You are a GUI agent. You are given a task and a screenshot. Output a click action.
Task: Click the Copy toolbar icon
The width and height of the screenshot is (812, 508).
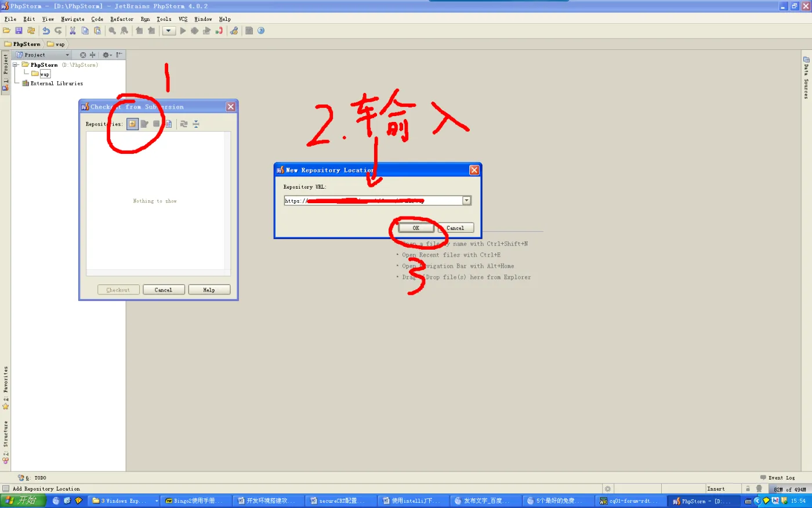pyautogui.click(x=85, y=31)
